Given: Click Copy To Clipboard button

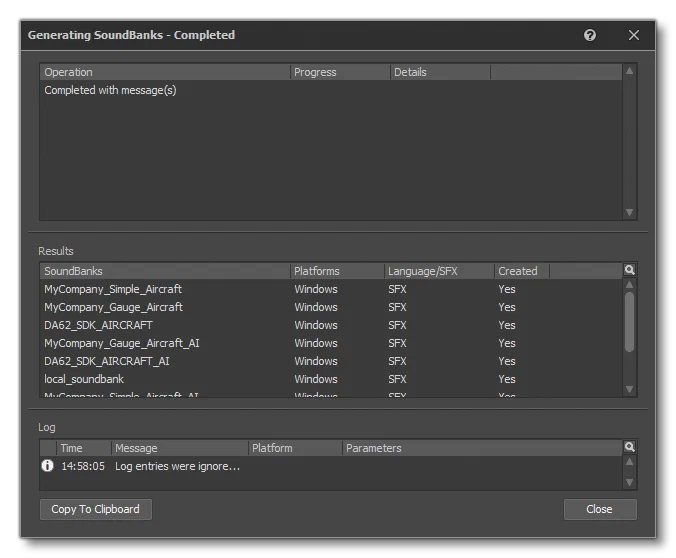Looking at the screenshot, I should [x=96, y=509].
